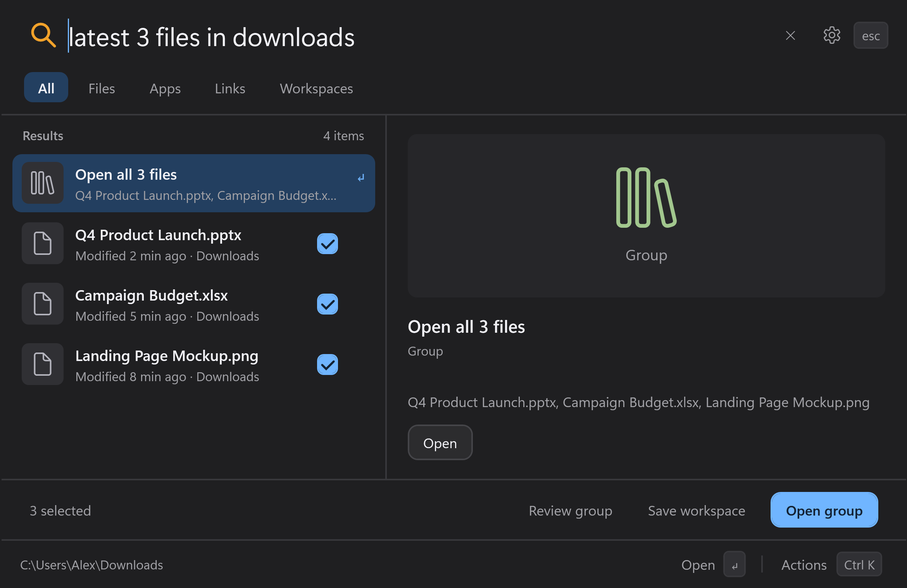Select the 'Open all 3 files' result title
Image resolution: width=907 pixels, height=588 pixels.
click(126, 174)
